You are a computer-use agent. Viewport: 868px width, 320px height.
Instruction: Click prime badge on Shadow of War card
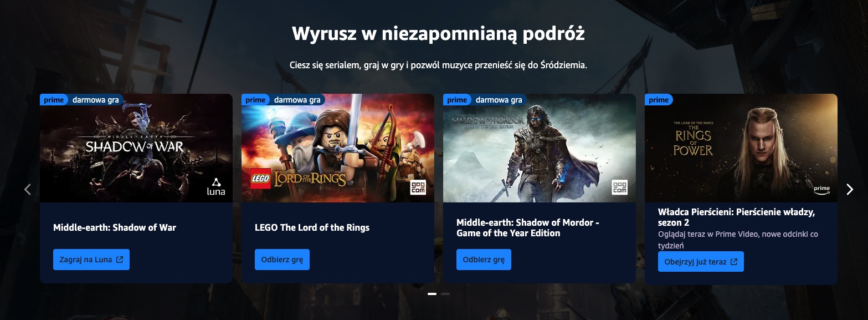54,100
